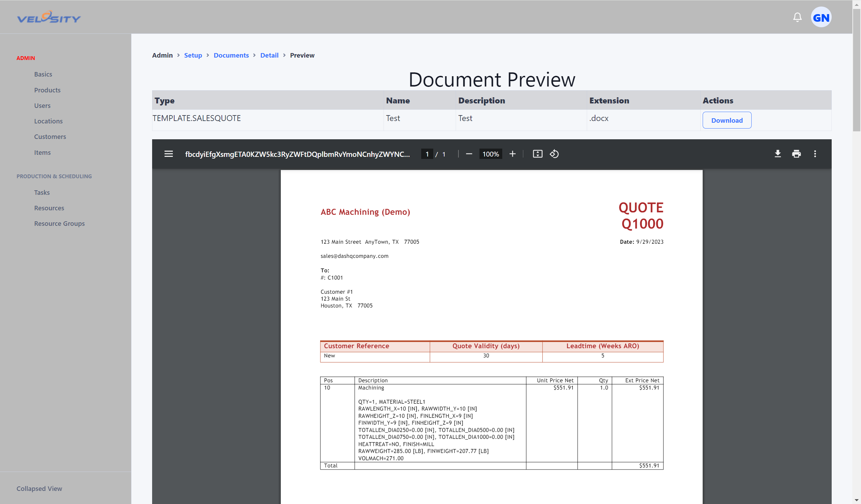Print the PDF document

[796, 154]
